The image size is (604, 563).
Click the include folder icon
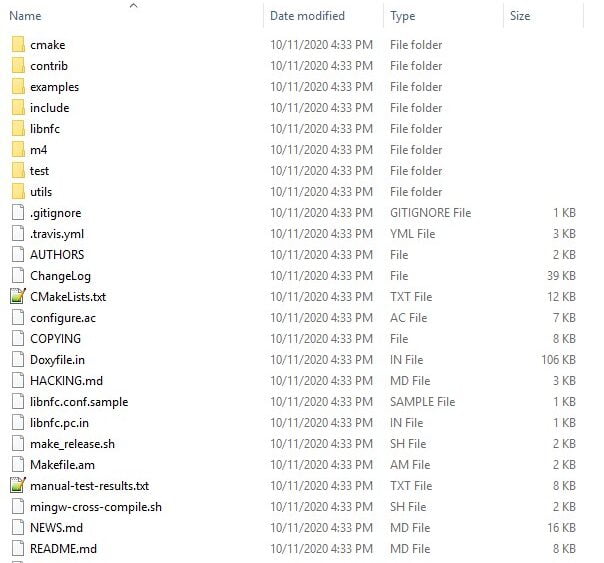18,108
